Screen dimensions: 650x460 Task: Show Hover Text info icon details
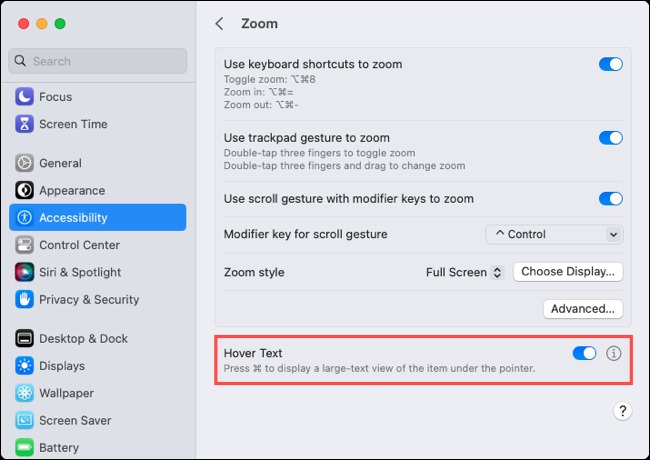click(x=614, y=353)
